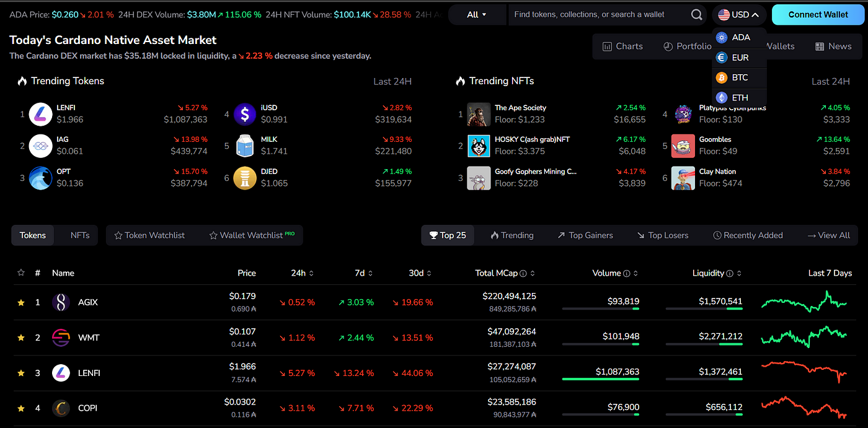This screenshot has height=428, width=868.
Task: Click the Total MCap info icon
Action: [523, 273]
